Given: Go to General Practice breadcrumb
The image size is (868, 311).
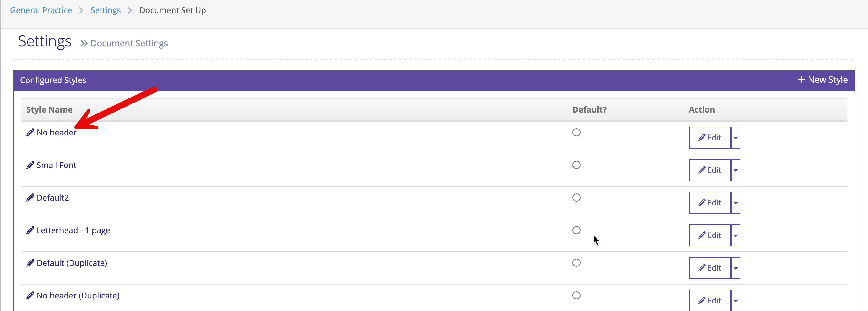Looking at the screenshot, I should click(41, 10).
